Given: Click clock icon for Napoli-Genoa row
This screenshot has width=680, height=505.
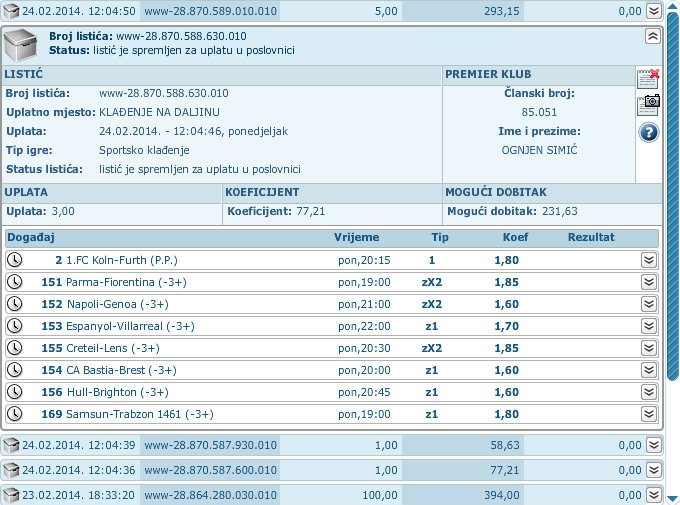Looking at the screenshot, I should (15, 304).
